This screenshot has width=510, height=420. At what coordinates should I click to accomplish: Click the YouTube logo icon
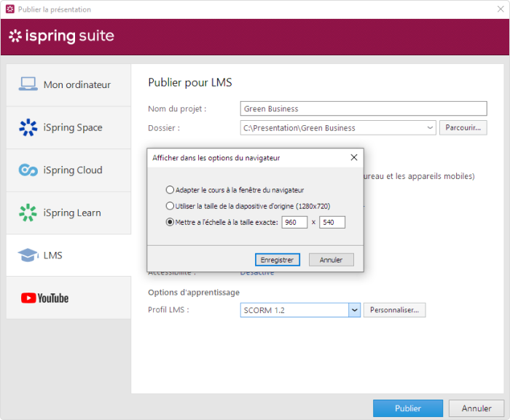point(44,298)
